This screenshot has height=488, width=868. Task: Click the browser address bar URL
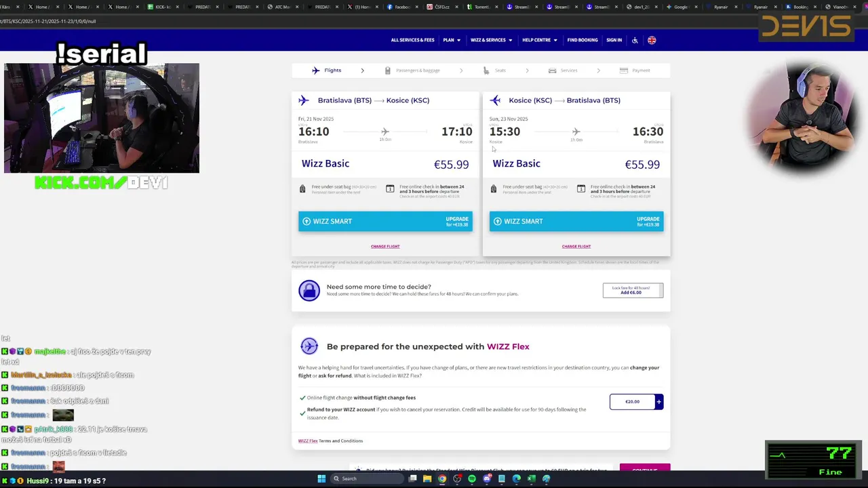tap(47, 21)
